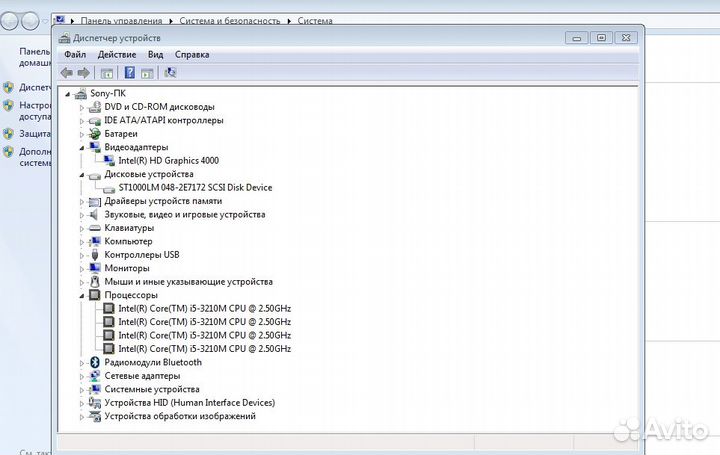The image size is (720, 455).
Task: Select the first Intel Core i5-3210M processor entry
Action: (x=204, y=309)
